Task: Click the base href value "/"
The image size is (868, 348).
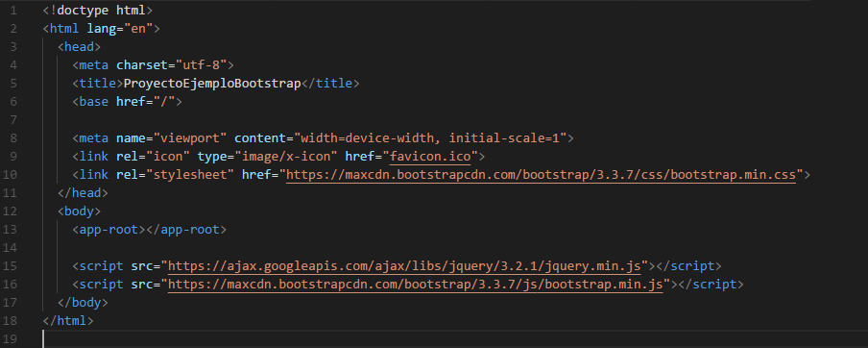Action: point(164,102)
